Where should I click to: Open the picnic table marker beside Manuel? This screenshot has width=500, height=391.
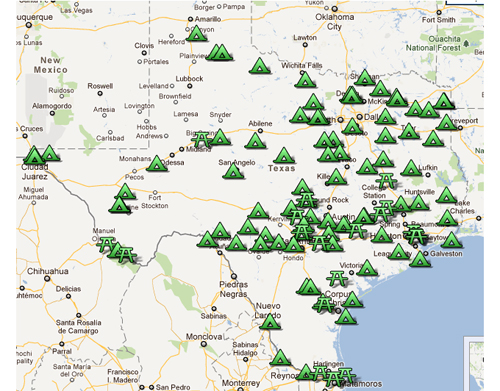(106, 244)
